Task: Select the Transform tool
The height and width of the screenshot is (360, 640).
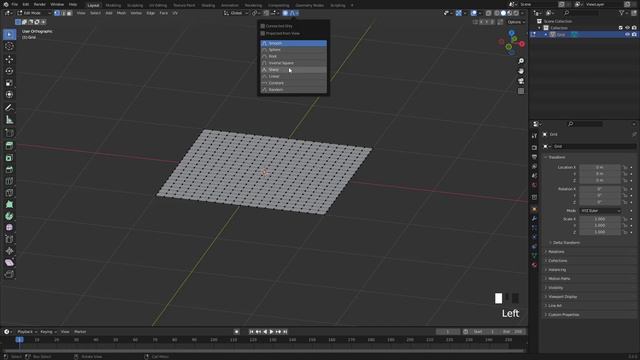Action: [9, 95]
